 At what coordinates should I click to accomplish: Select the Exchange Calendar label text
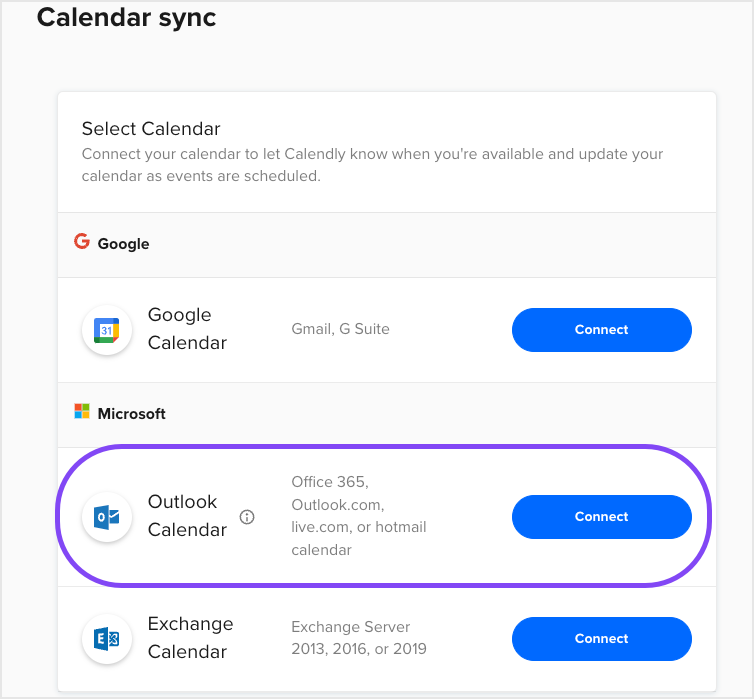pos(190,638)
